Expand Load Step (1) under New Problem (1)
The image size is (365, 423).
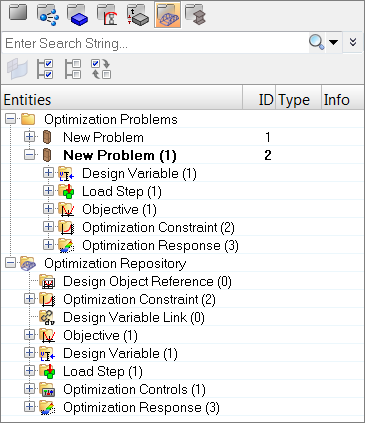pos(48,191)
